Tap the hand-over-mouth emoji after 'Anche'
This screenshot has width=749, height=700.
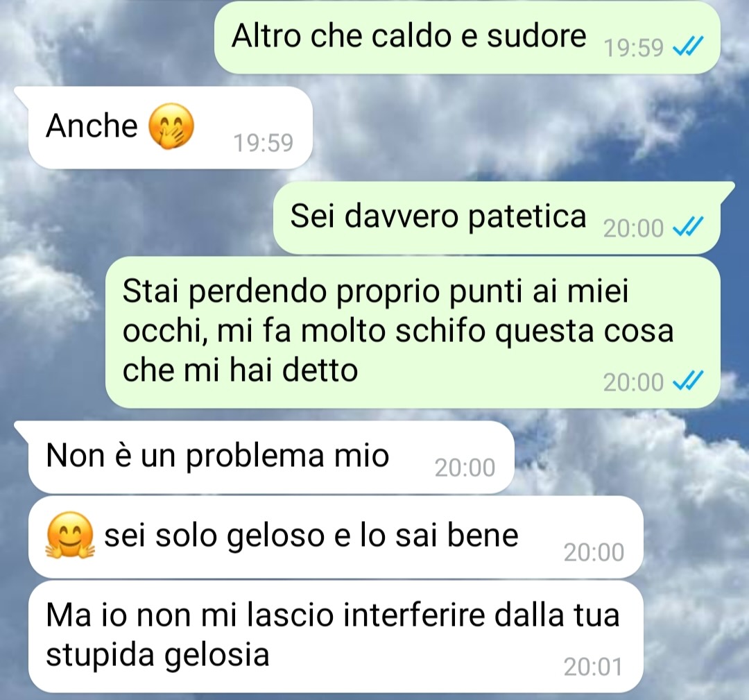click(171, 127)
